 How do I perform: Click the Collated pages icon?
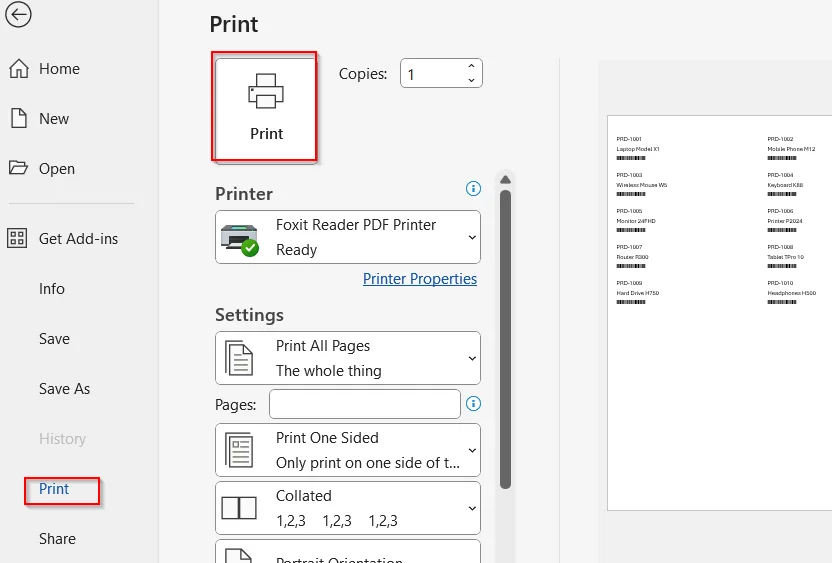(x=239, y=508)
